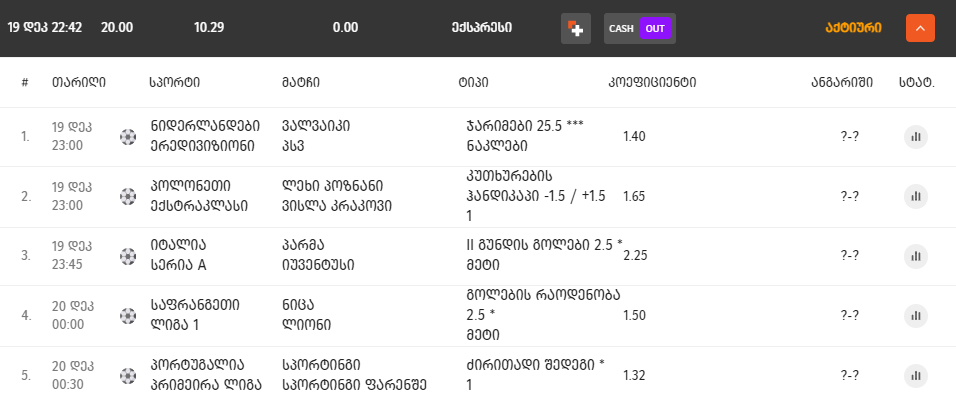The height and width of the screenshot is (403, 956).
Task: Click soccer ball icon in Italy row
Action: point(128,255)
